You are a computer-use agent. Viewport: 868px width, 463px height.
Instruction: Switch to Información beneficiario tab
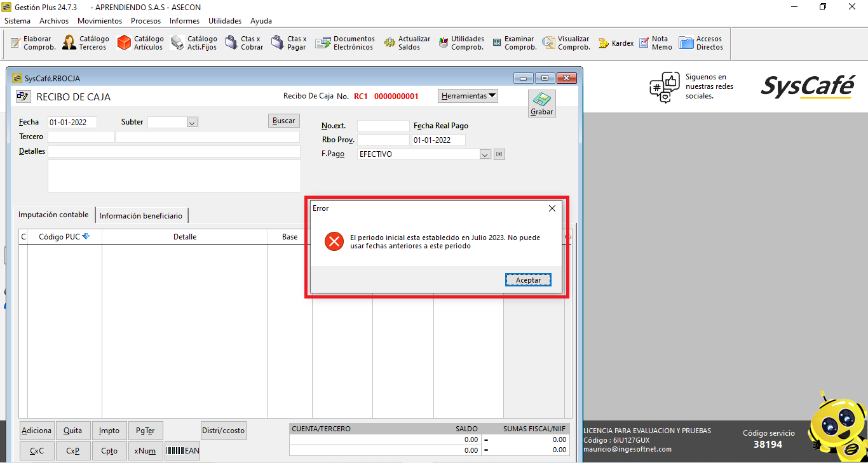coord(141,216)
